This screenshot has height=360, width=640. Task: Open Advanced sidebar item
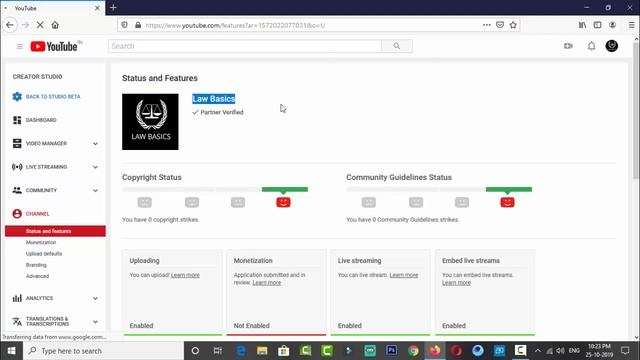pos(38,276)
